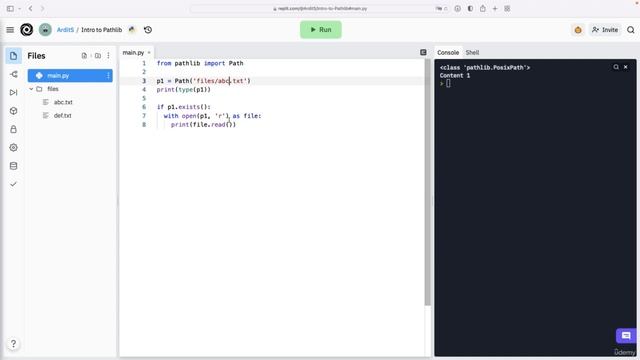
Task: Click the print(file.read()) code line
Action: tap(203, 124)
